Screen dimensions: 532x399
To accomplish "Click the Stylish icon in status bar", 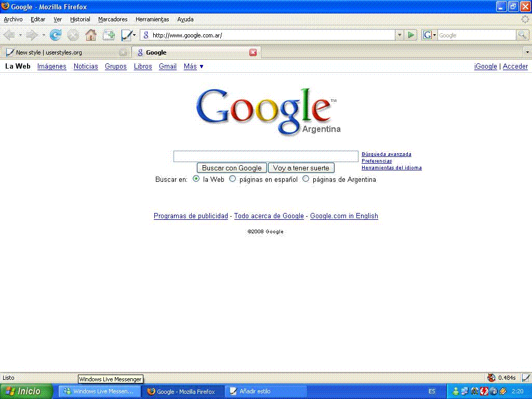I will (x=526, y=378).
